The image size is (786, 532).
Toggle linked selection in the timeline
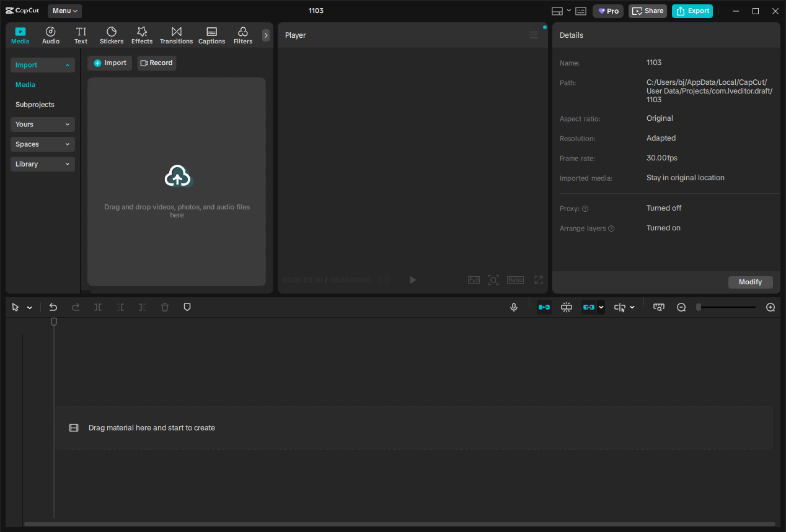coord(589,307)
